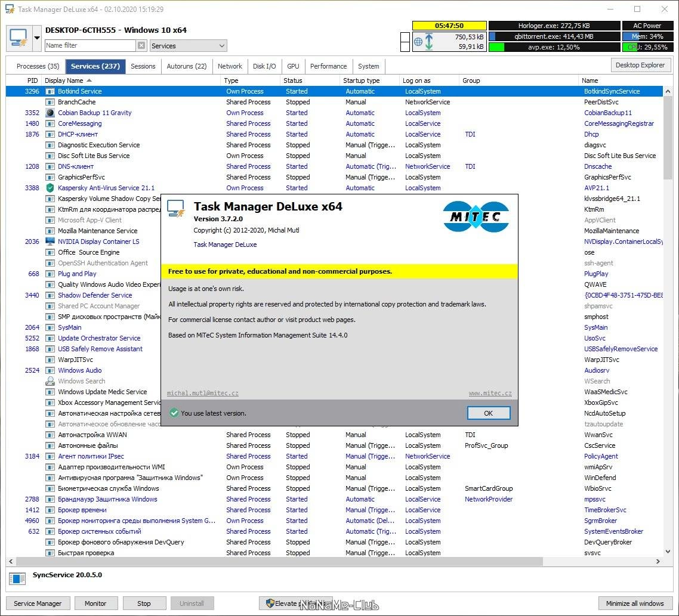Switch to the Sessions tab

click(143, 66)
